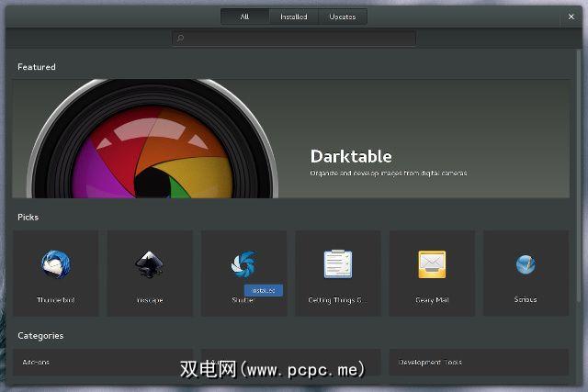Click the search magnifier icon

pos(181,39)
